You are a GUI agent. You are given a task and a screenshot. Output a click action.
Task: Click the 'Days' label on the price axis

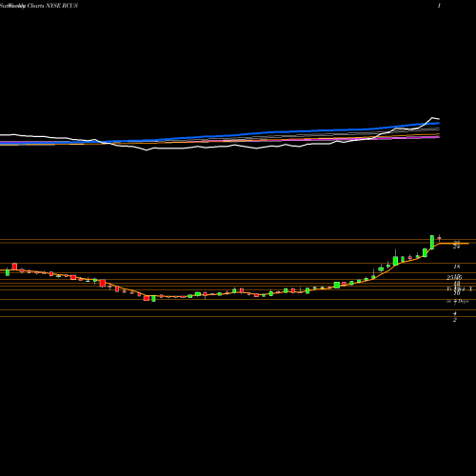click(x=463, y=301)
